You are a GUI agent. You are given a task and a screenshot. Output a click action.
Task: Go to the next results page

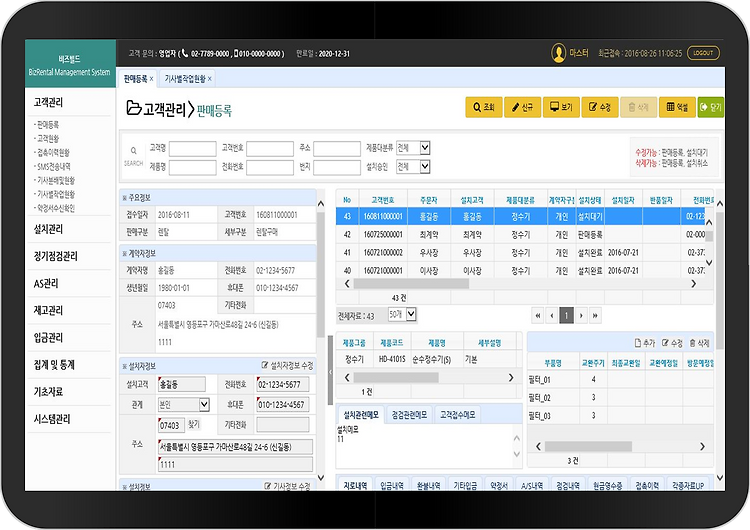581,316
